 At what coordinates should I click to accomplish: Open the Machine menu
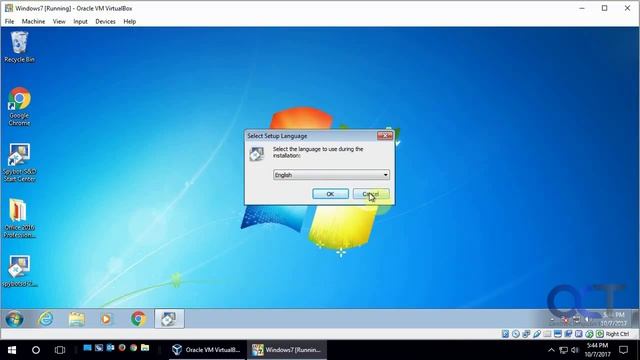click(33, 21)
